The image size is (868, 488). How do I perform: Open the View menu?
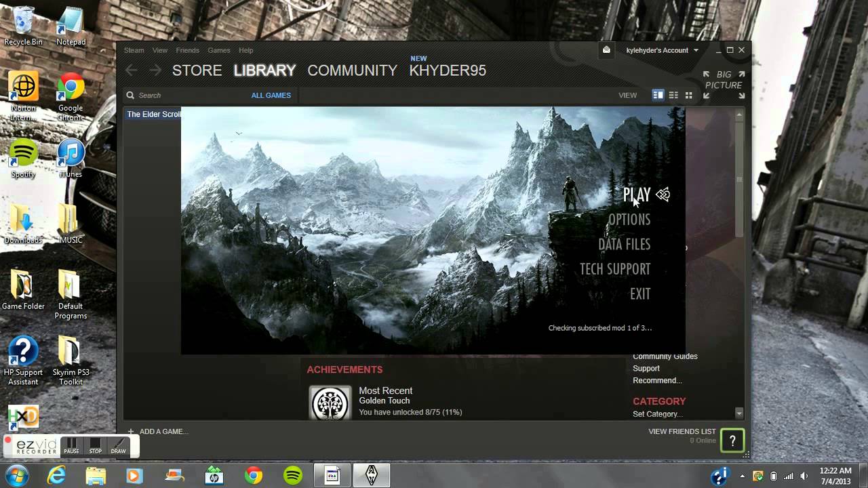click(x=160, y=50)
